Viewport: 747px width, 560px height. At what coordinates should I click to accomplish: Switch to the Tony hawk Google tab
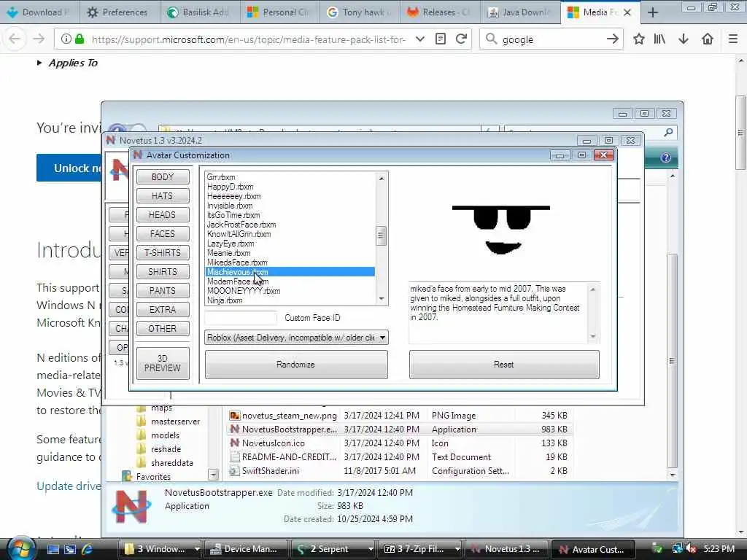358,12
